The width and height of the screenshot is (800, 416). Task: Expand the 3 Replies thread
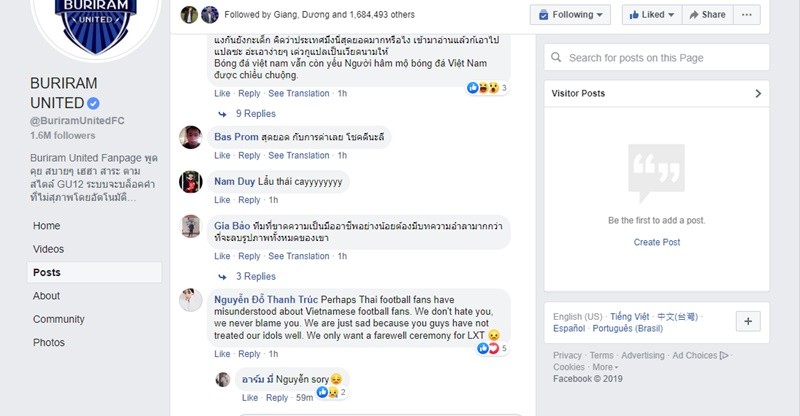coord(255,276)
